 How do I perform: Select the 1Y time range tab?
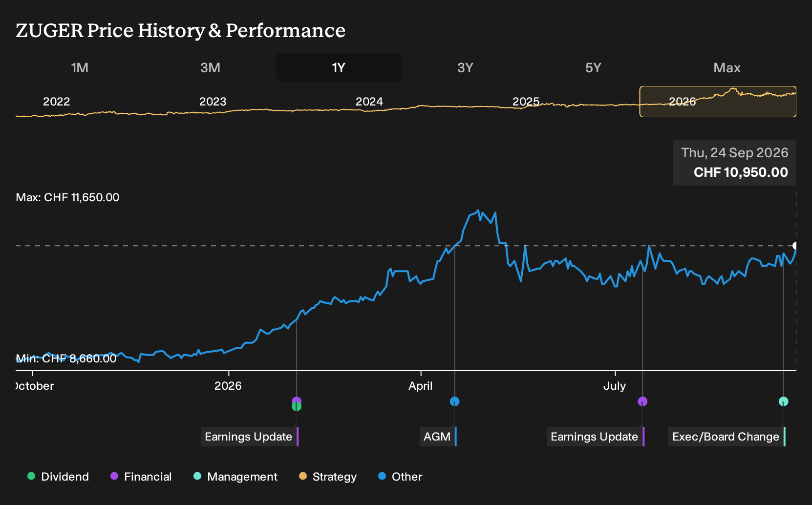pyautogui.click(x=339, y=67)
